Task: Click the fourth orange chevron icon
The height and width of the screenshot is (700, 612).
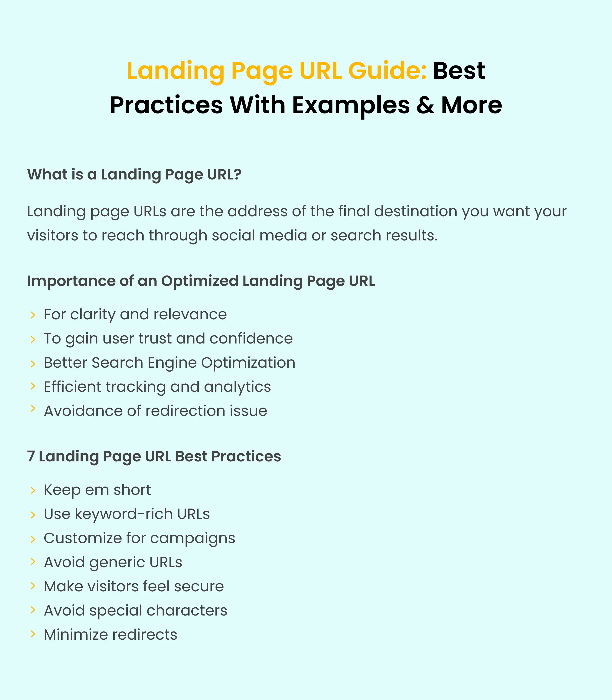Action: pyautogui.click(x=33, y=386)
